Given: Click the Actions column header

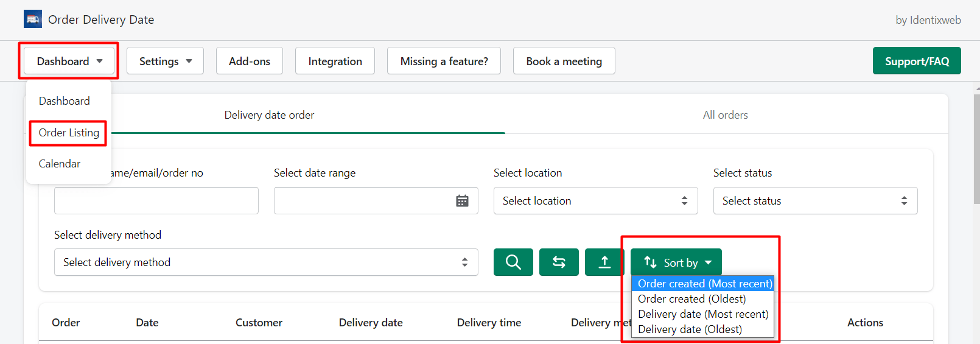Looking at the screenshot, I should [865, 323].
